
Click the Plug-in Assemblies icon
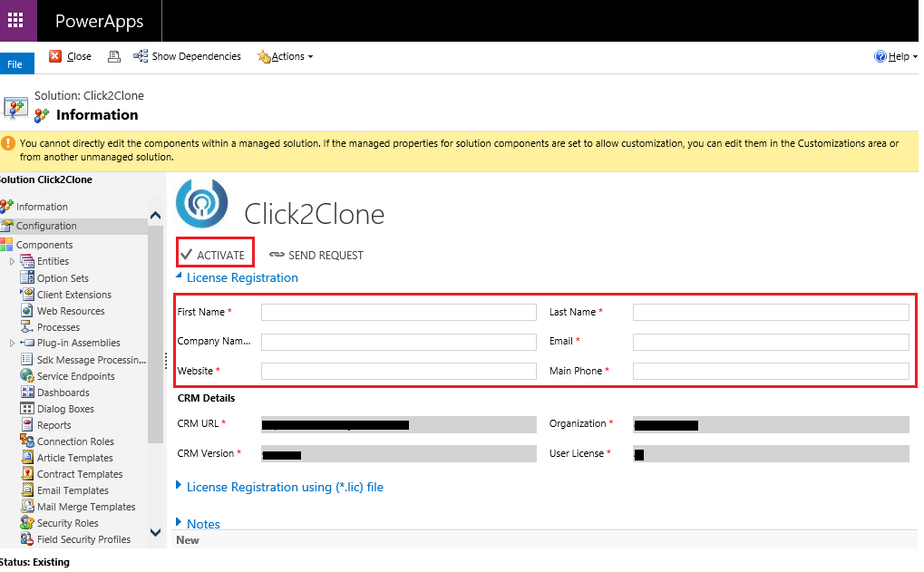pyautogui.click(x=27, y=343)
